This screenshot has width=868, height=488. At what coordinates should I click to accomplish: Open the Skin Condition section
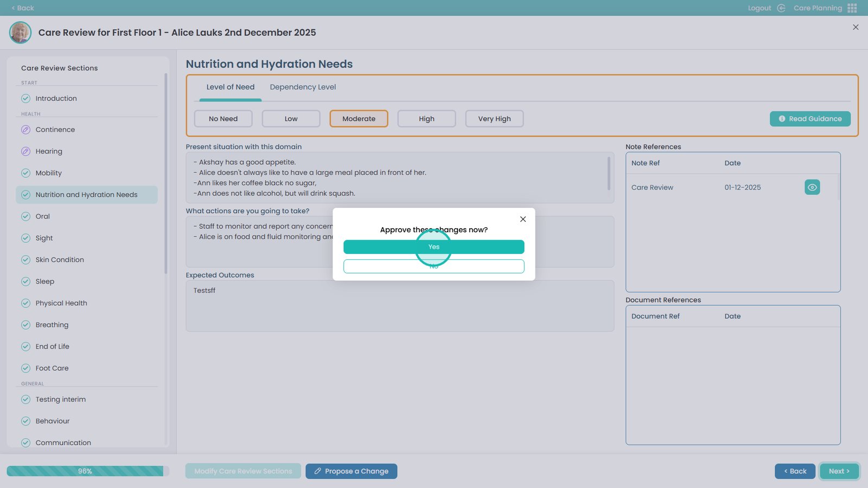60,260
